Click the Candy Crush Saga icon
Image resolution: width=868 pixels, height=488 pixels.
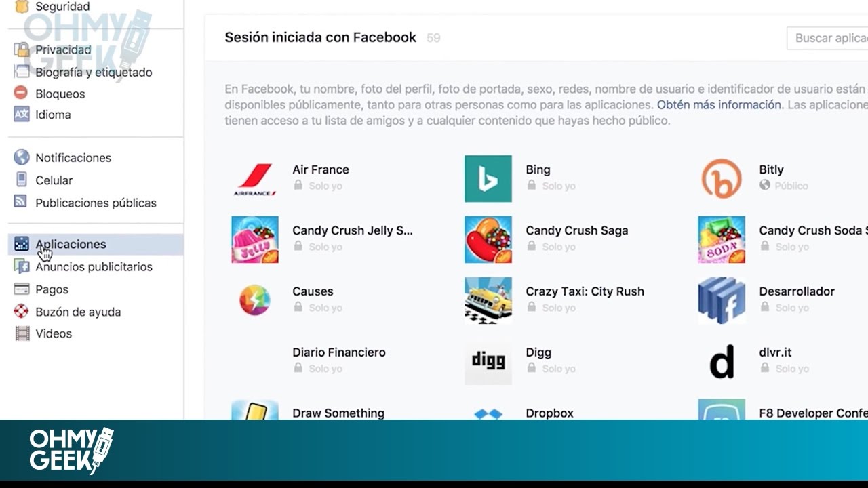click(x=488, y=240)
